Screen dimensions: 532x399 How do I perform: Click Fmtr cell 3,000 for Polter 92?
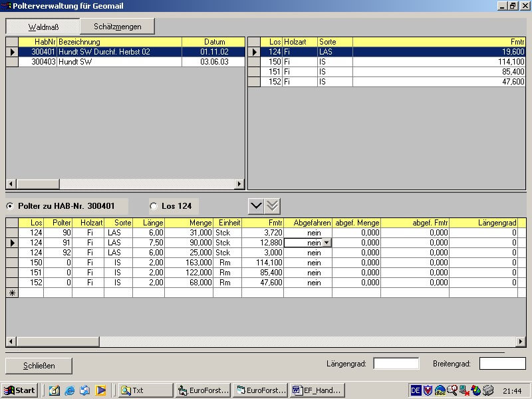[263, 253]
